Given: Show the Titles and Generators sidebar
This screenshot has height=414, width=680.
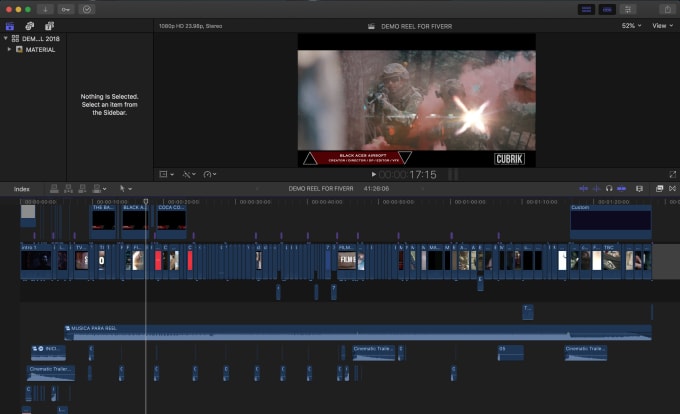Looking at the screenshot, I should click(49, 26).
